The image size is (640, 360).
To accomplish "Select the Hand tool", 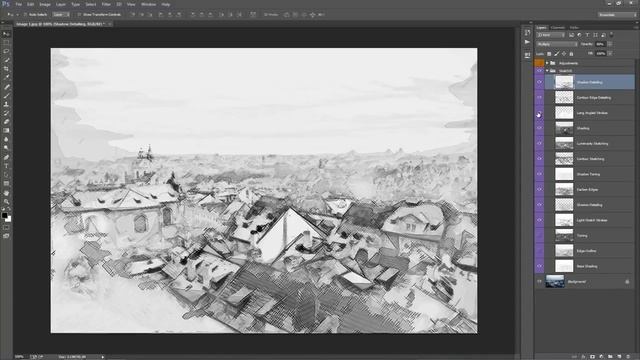I will tap(6, 193).
